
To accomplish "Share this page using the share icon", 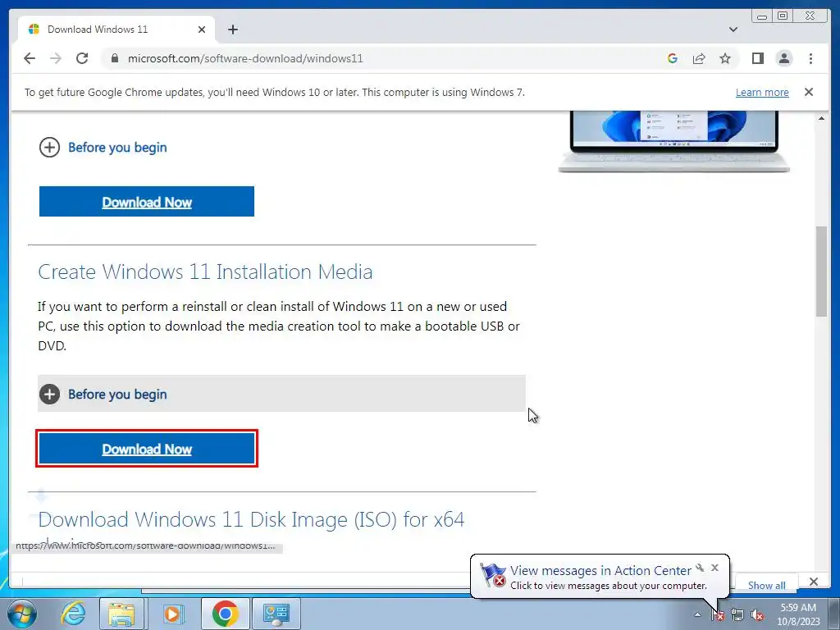I will 699,58.
